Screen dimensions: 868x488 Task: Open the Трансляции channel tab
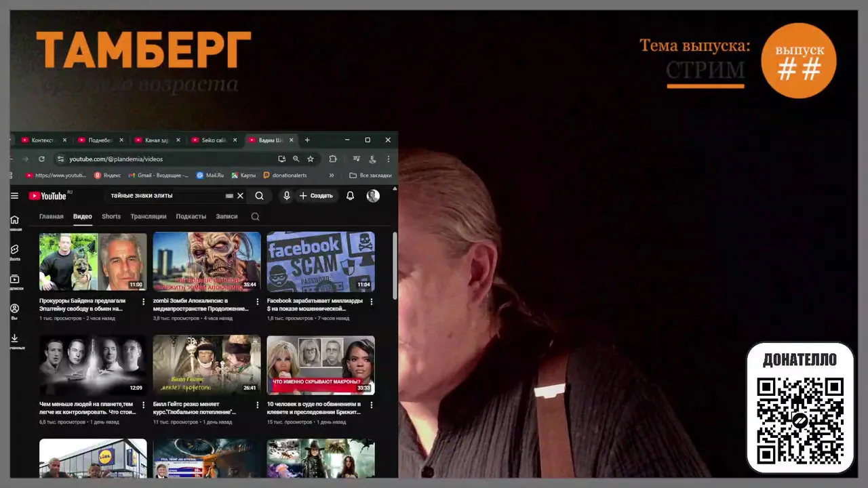[x=149, y=217]
